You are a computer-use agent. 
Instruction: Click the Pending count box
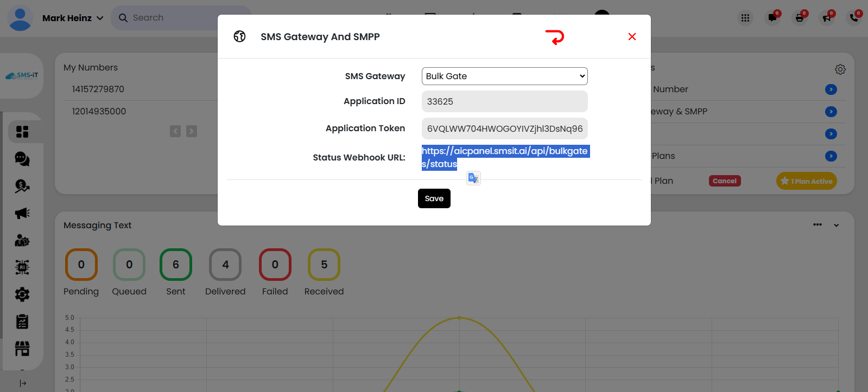click(81, 265)
